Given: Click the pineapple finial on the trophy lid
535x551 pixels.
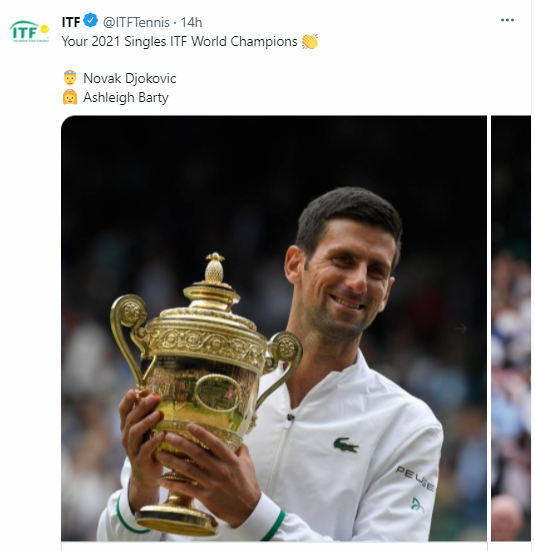Looking at the screenshot, I should click(x=214, y=267).
